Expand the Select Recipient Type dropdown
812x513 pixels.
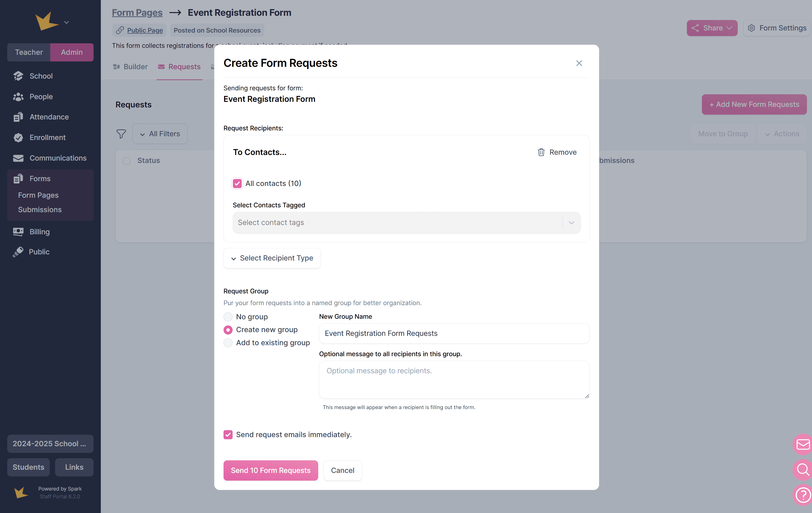coord(272,258)
